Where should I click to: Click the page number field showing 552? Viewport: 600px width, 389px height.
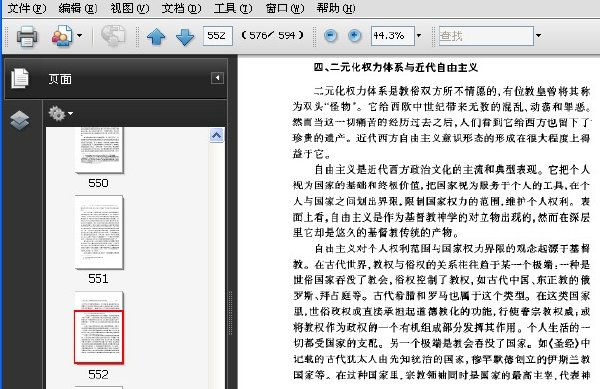pyautogui.click(x=217, y=36)
